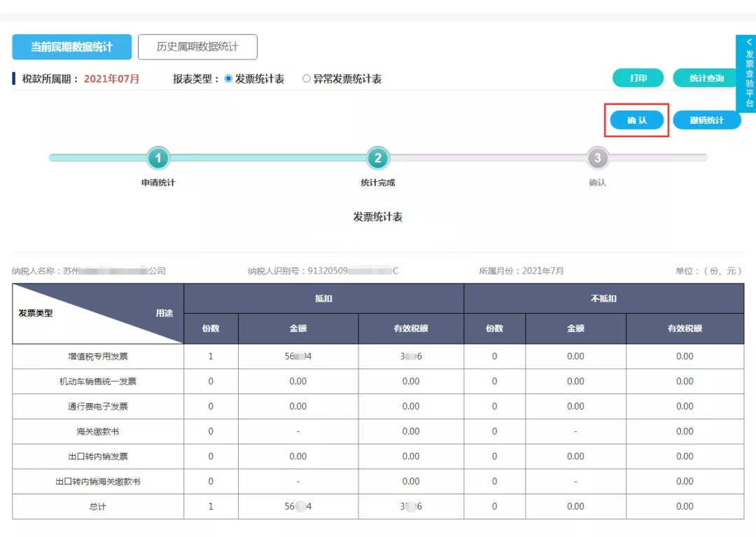Switch to the 当前属期数据统计 tab
756x537 pixels.
tap(71, 47)
